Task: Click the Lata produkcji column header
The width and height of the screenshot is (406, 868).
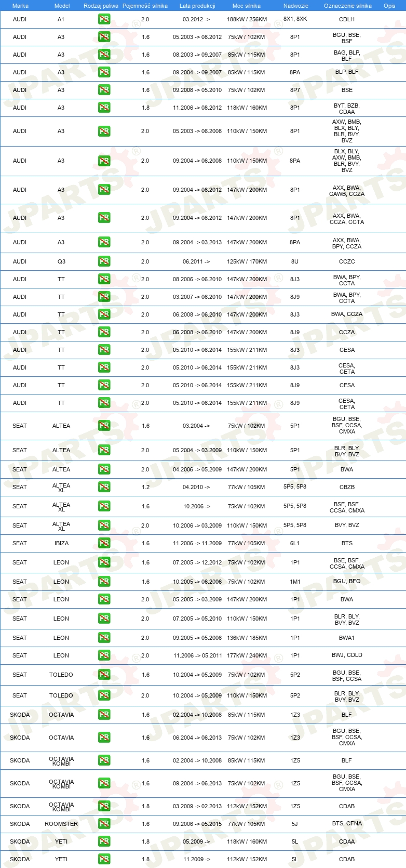Action: (x=197, y=6)
